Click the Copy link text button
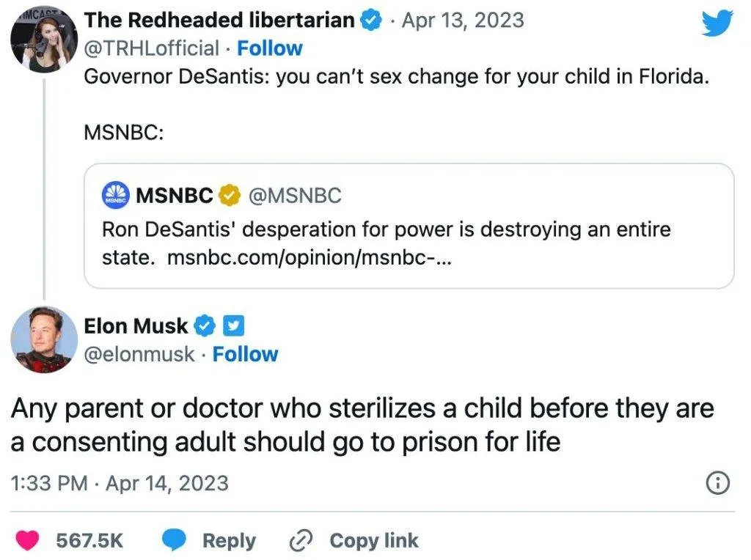 [373, 541]
